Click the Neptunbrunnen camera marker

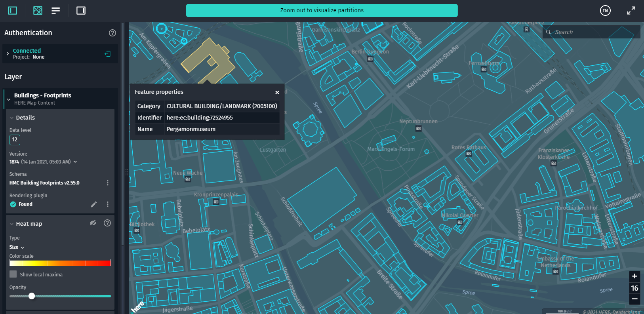(x=419, y=128)
